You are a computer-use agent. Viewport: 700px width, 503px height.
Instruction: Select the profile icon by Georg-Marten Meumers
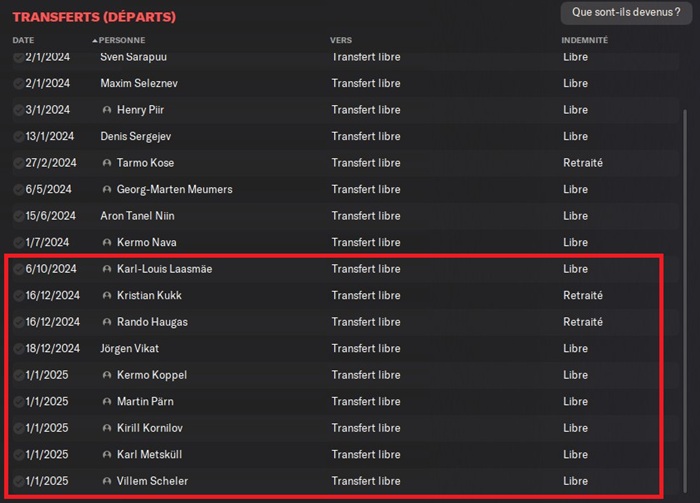[107, 190]
